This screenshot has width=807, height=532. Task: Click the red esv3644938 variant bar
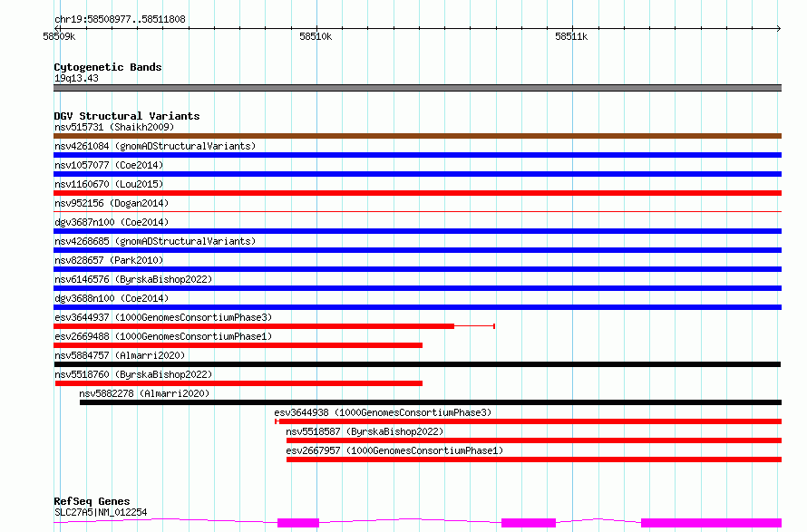529,421
